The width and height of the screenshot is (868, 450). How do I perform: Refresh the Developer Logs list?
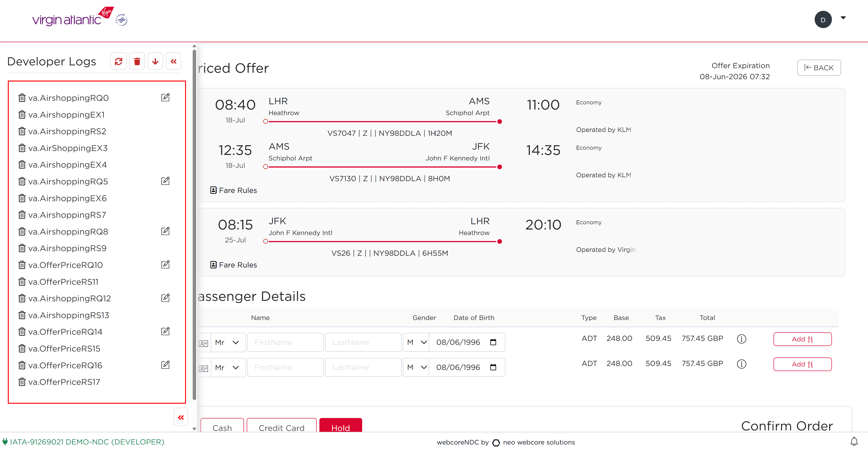coord(118,61)
